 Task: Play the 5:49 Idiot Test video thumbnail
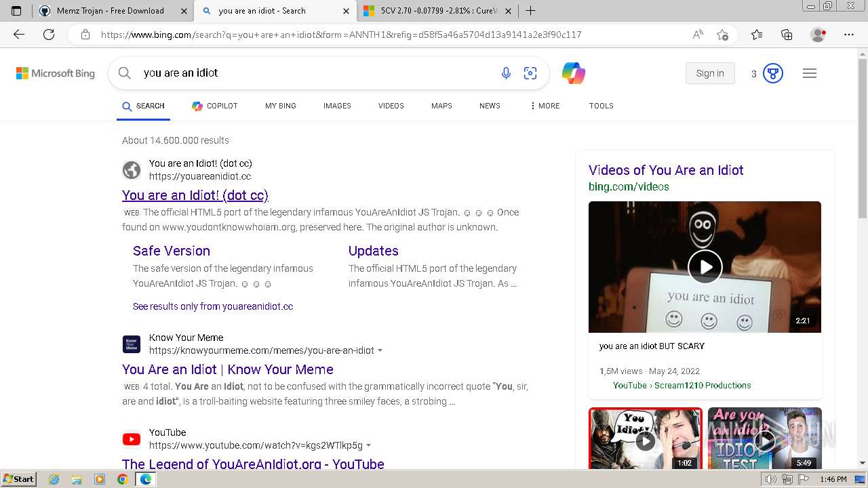pos(765,442)
